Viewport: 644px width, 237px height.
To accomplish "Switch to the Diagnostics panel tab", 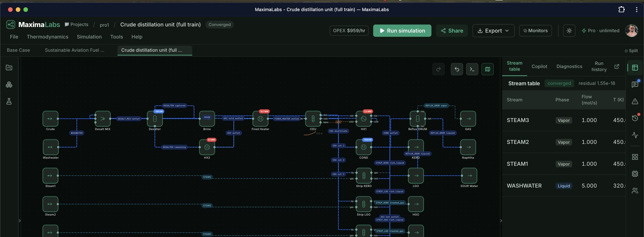I will tap(569, 66).
